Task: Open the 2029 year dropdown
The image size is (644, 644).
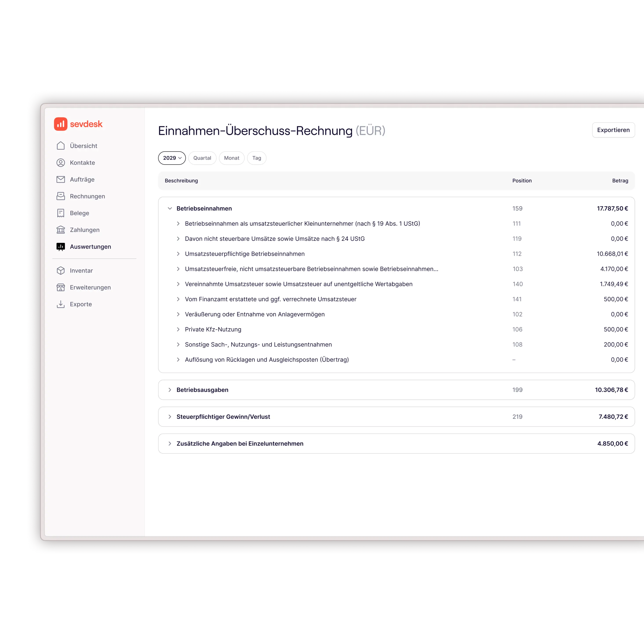Action: coord(172,158)
